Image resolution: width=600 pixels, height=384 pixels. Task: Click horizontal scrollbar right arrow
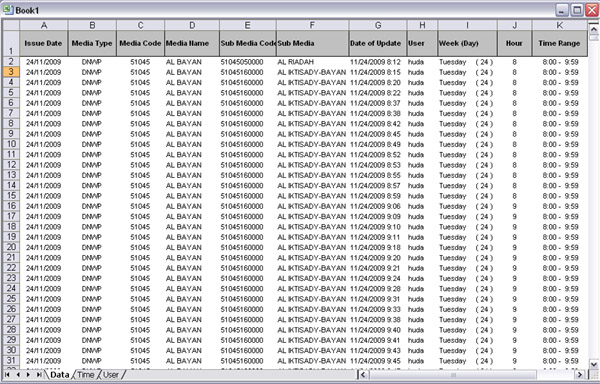580,375
